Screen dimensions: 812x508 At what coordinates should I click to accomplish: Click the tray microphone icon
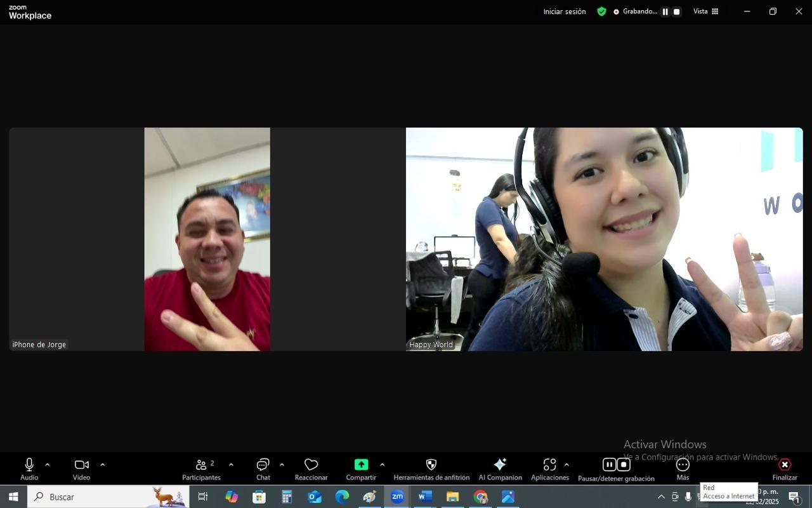(688, 497)
